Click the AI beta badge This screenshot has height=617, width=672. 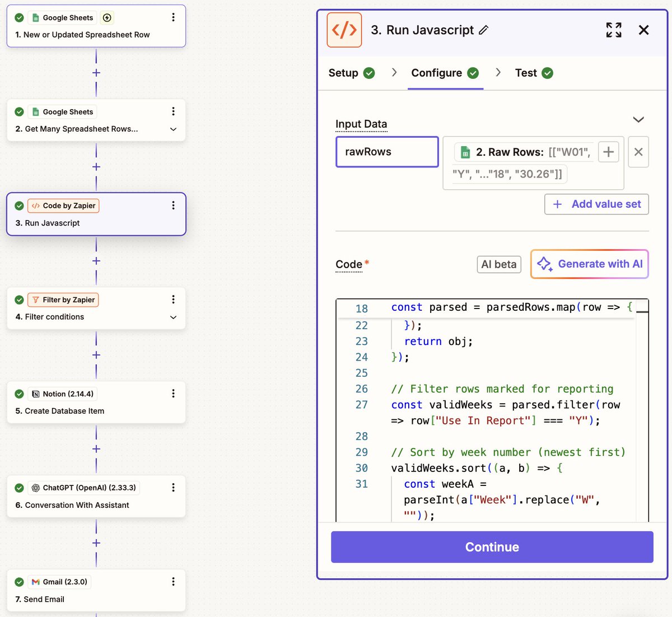(x=499, y=264)
